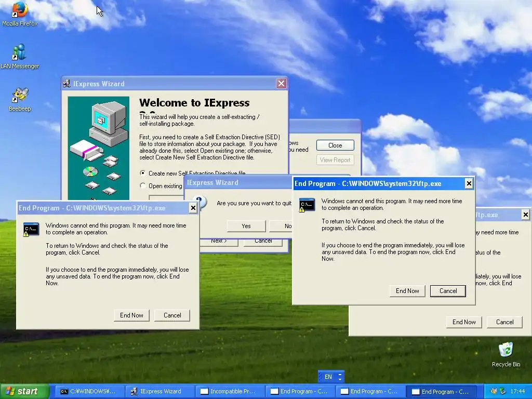Switch to C:\WINDOWS command prompt taskbar item

pyautogui.click(x=89, y=391)
